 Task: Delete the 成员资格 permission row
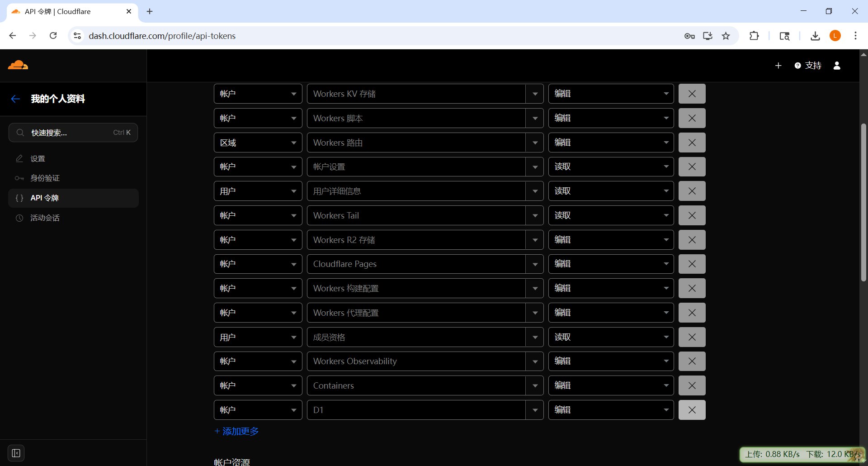point(692,337)
